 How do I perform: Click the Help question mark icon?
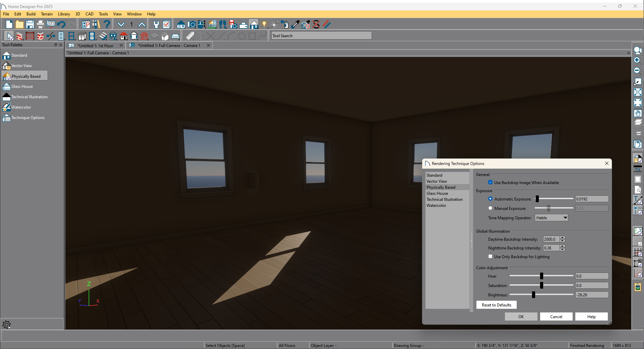[107, 24]
